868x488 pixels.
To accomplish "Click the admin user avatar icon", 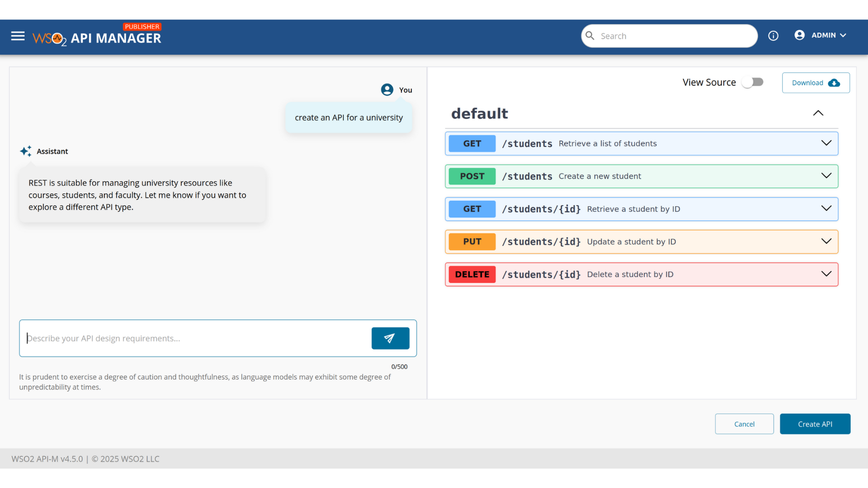I will pos(799,35).
